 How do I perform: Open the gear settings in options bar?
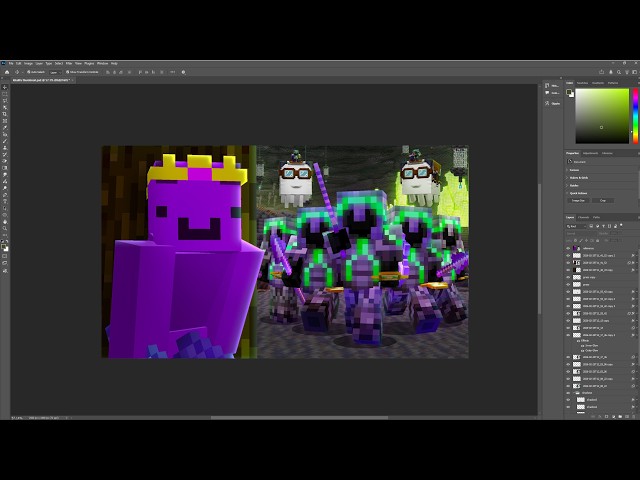point(183,72)
